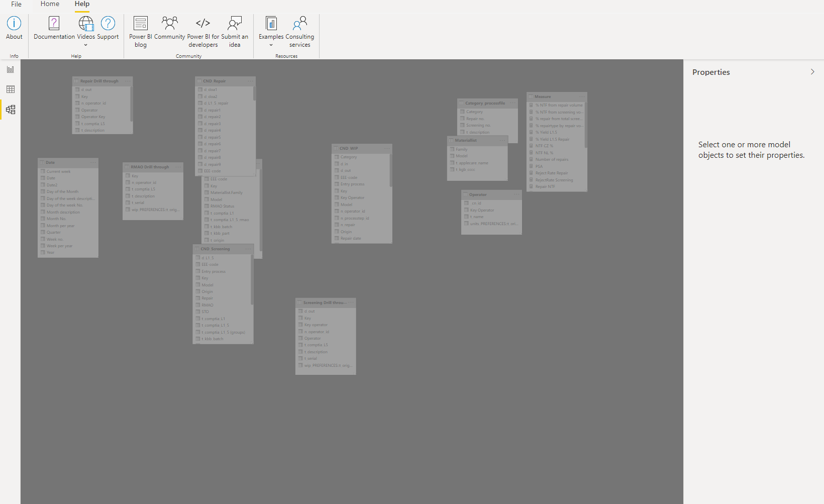The image size is (824, 504).
Task: Open Consulting services
Action: click(x=300, y=31)
